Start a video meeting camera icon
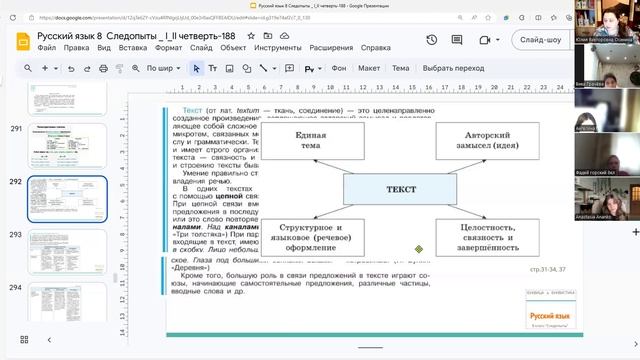Viewport: 640px width, 360px height. 484,40
